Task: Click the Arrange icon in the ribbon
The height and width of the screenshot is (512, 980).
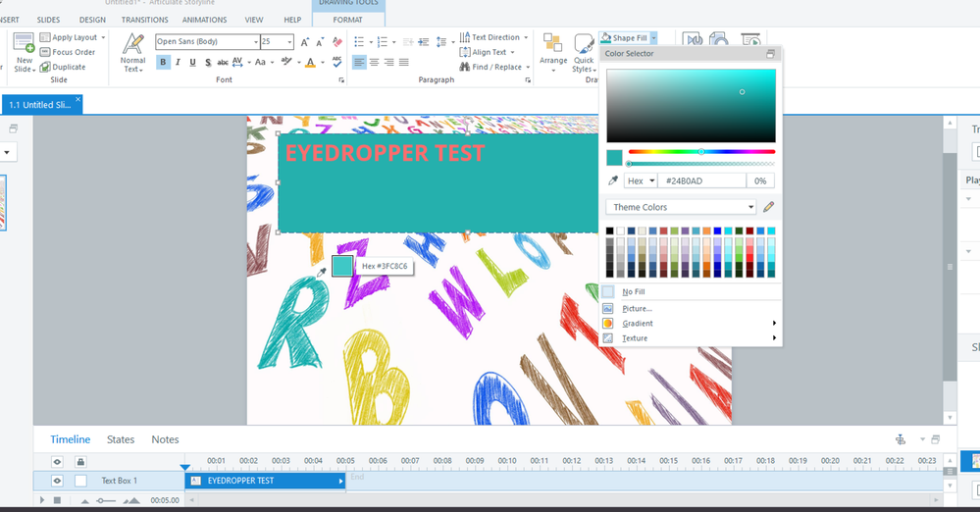Action: tap(553, 51)
